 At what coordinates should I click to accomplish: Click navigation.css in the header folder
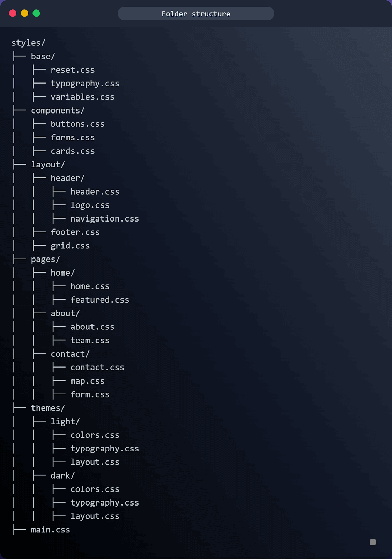pyautogui.click(x=104, y=218)
